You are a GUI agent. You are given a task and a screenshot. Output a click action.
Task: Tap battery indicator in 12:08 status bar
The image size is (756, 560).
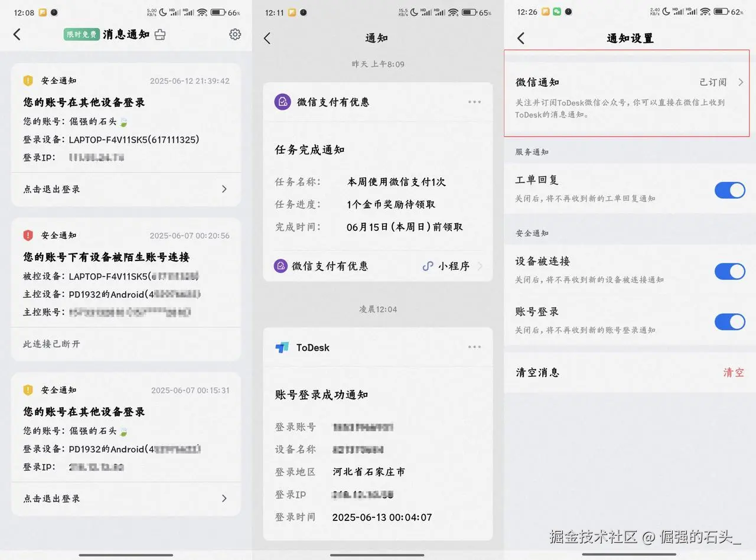pyautogui.click(x=218, y=12)
